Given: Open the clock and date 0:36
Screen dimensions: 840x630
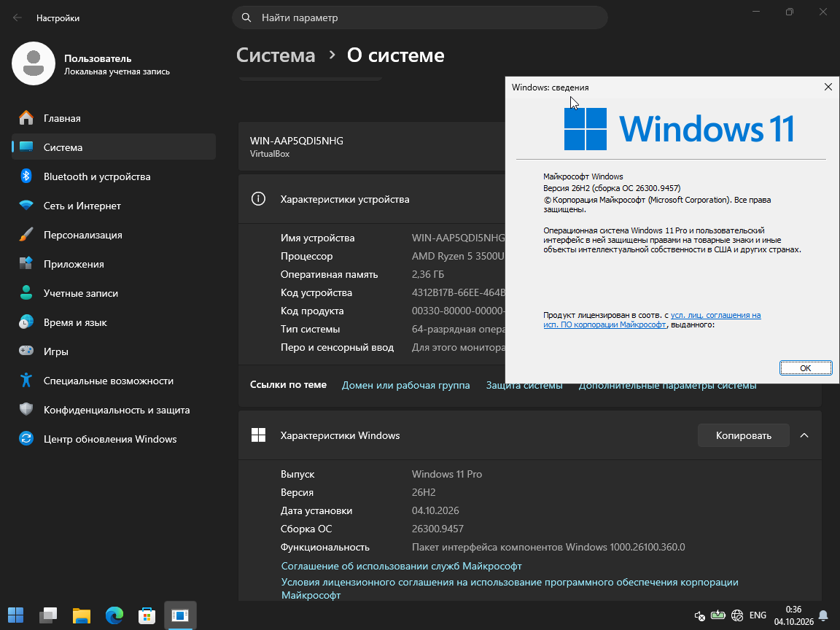Looking at the screenshot, I should pos(793,615).
